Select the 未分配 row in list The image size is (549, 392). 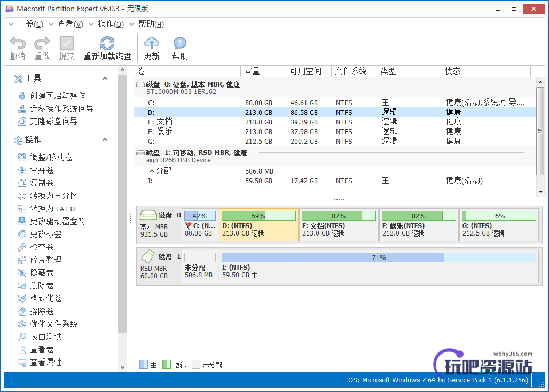(335, 171)
